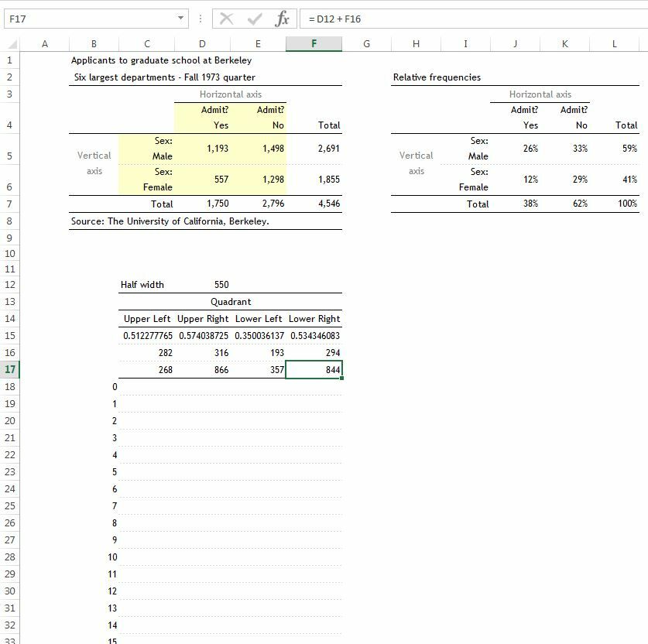This screenshot has width=648, height=644.
Task: Click the cell with value 0.512277765
Action: [x=146, y=336]
